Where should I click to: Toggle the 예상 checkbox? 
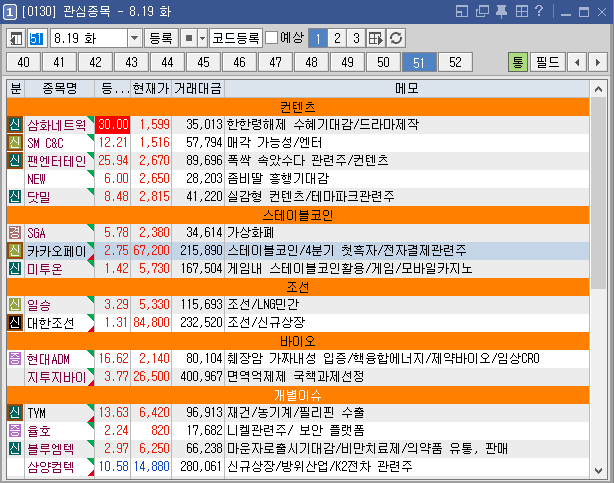point(271,38)
